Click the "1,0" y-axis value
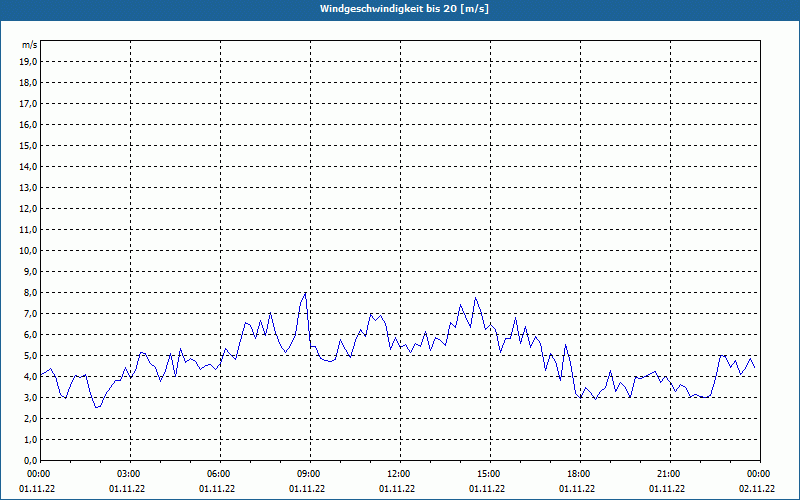800x500 pixels. click(x=31, y=439)
